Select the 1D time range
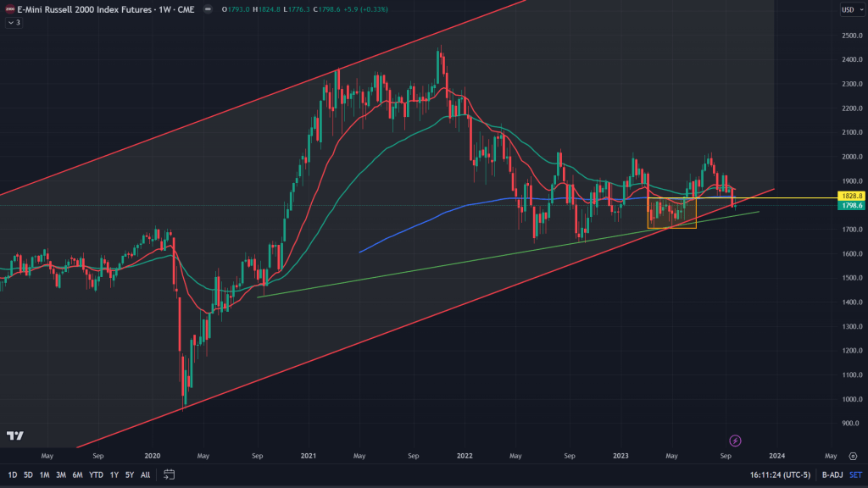The height and width of the screenshot is (488, 868). (x=13, y=474)
